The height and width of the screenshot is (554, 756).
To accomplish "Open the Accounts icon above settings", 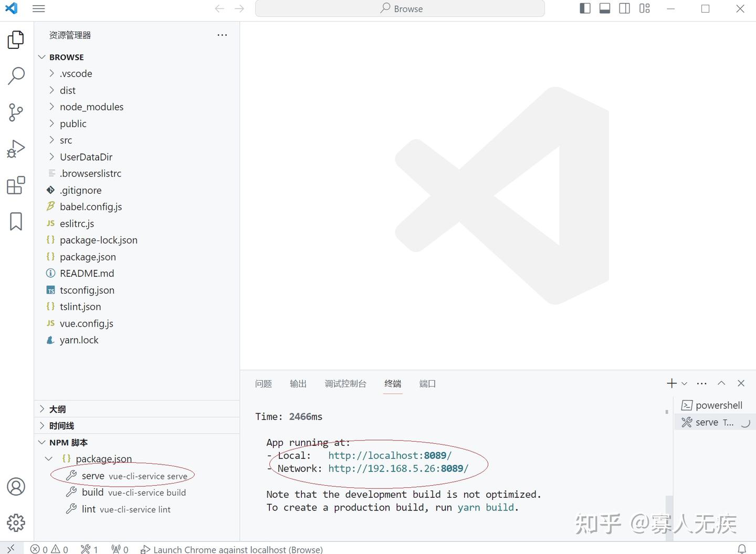I will [16, 487].
